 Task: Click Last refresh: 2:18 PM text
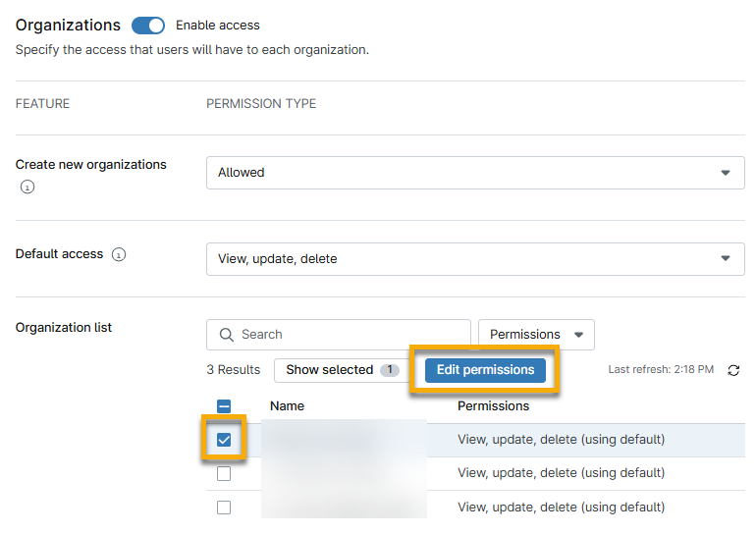pos(661,370)
